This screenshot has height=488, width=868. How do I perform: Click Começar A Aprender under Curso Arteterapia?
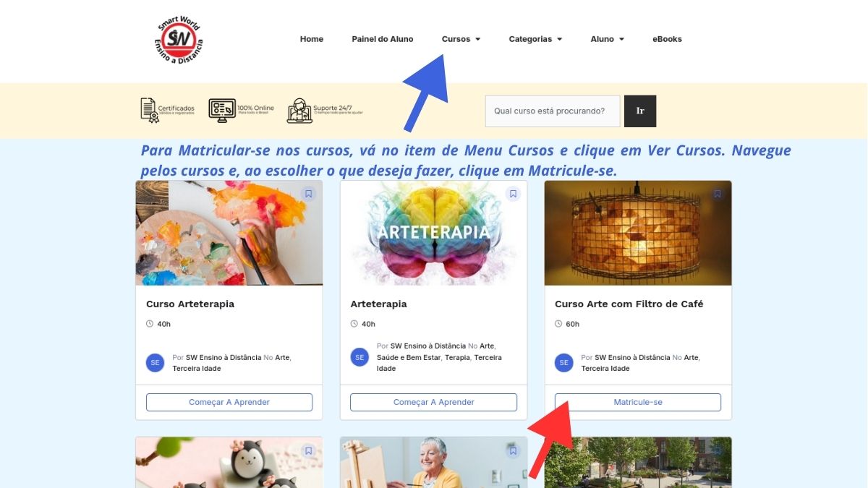229,402
